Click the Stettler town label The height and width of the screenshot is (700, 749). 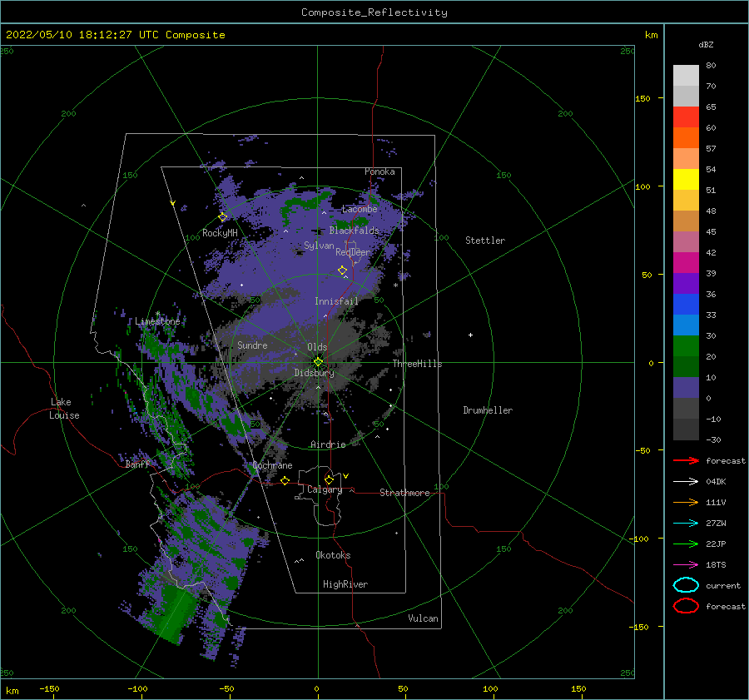pos(485,241)
